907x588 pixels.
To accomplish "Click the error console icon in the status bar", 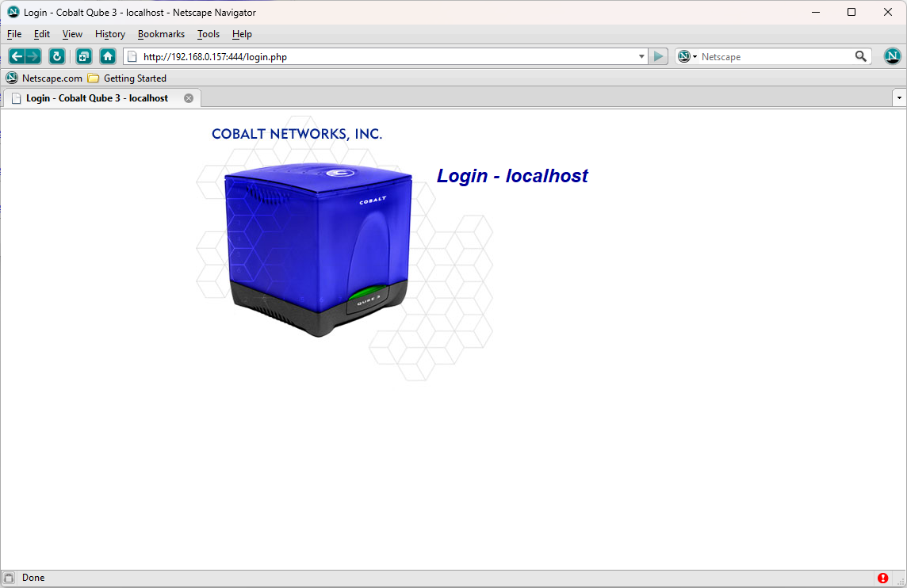I will 884,578.
